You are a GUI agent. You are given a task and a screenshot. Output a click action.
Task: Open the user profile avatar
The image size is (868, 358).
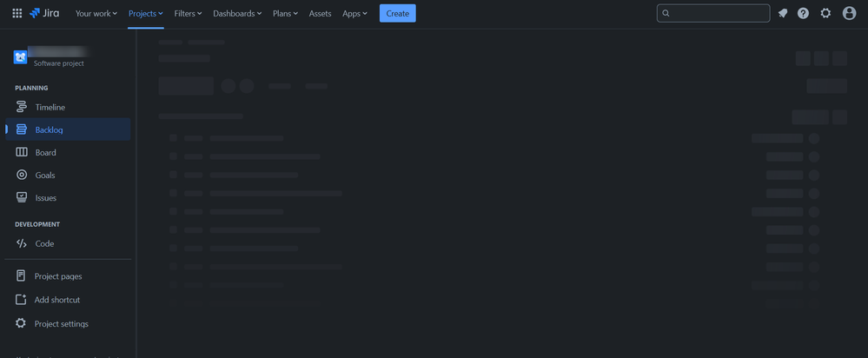point(849,13)
